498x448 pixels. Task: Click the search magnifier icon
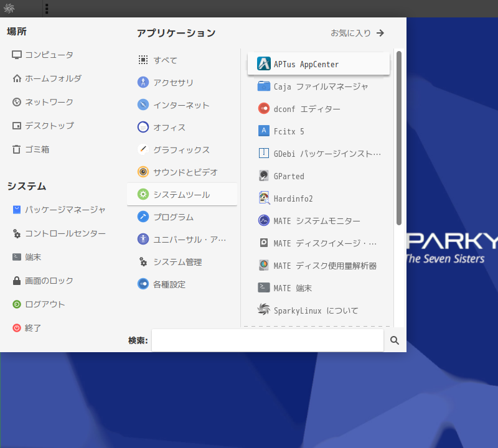coord(395,340)
